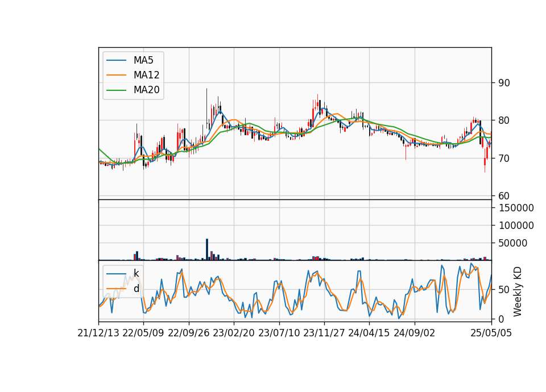Click the 150000 volume axis label
Viewport: 546px width, 392px height.
tap(516, 208)
